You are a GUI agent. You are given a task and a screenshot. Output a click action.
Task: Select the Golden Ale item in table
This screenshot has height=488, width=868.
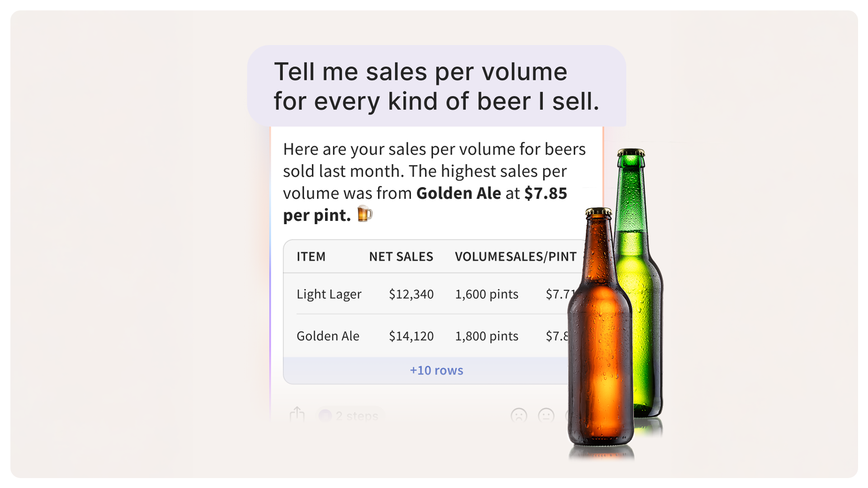[328, 336]
